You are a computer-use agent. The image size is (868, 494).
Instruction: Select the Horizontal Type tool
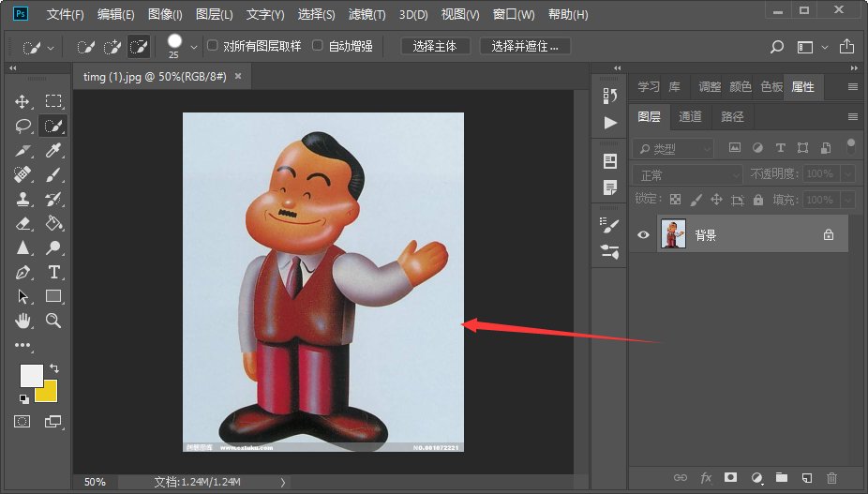tap(53, 272)
